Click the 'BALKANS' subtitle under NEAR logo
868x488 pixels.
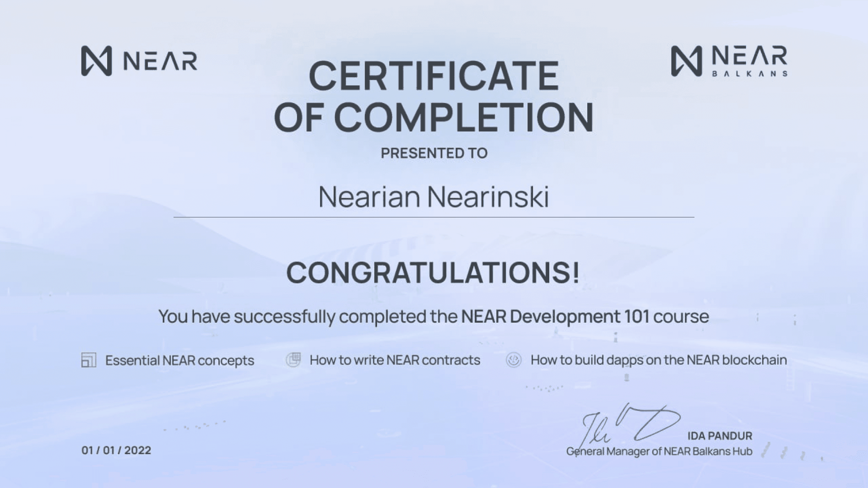(x=749, y=73)
